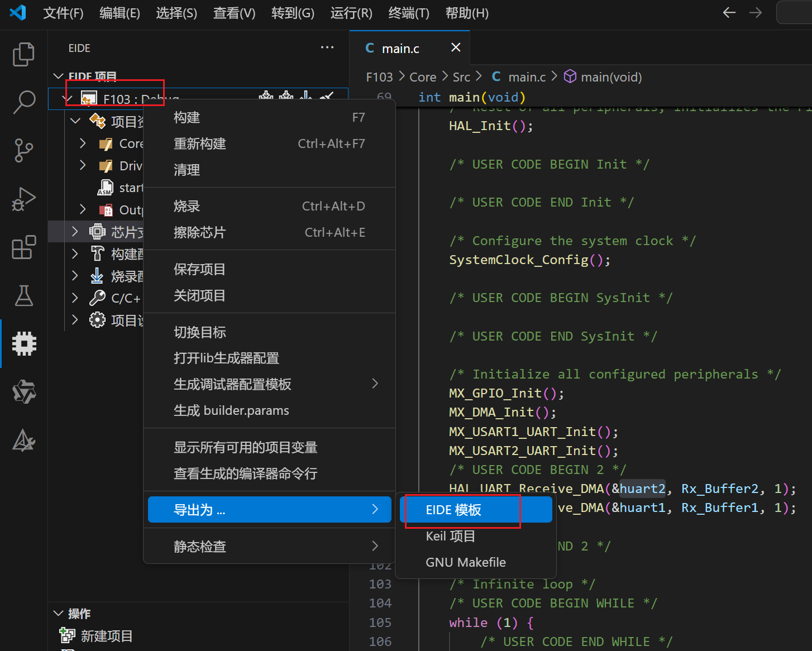This screenshot has height=651, width=812.
Task: Collapse the 操作 section
Action: click(58, 613)
